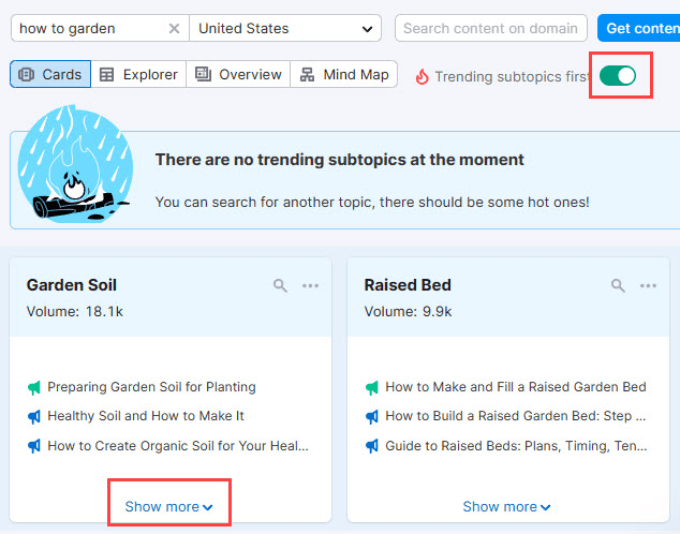The image size is (680, 534).
Task: Click the search icon on Raised Bed card
Action: pos(618,285)
